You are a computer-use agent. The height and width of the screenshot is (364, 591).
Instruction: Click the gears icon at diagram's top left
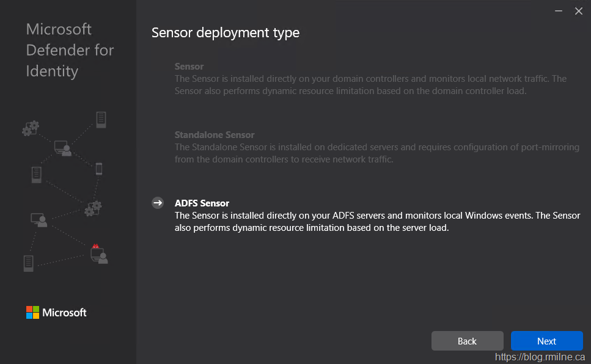(x=31, y=128)
